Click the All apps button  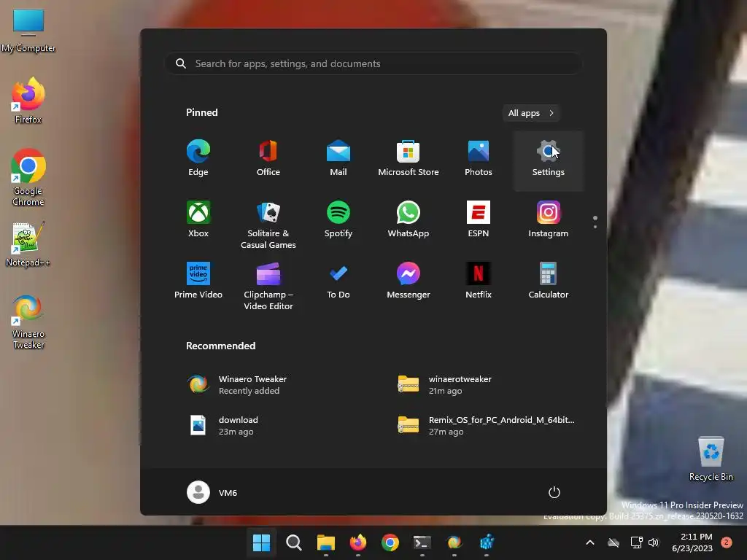531,113
